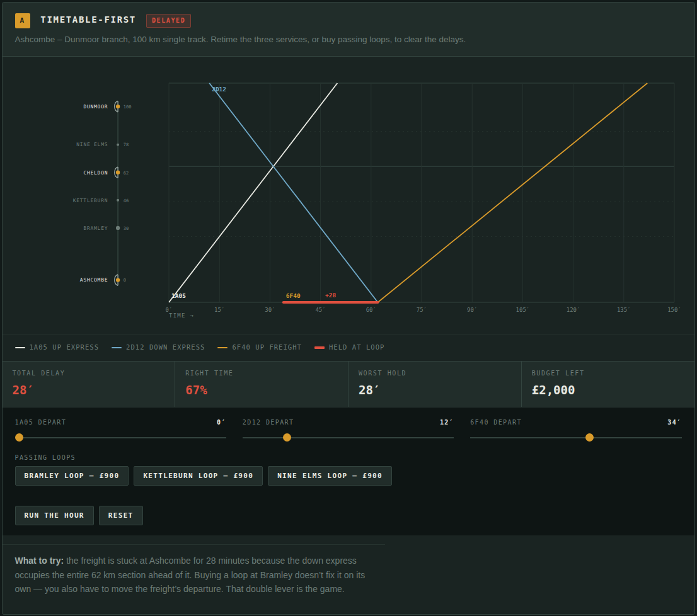The height and width of the screenshot is (616, 697).
Task: Click the blue 2D12 legend swatch
Action: click(x=117, y=347)
